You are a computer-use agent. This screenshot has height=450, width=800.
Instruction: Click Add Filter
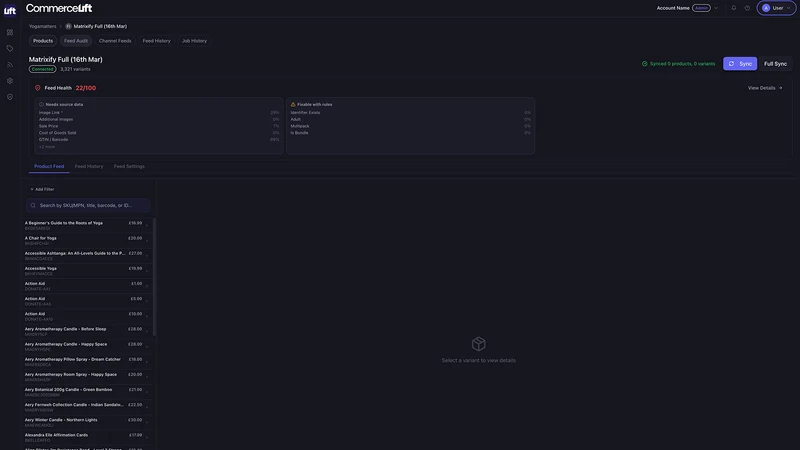click(x=42, y=189)
